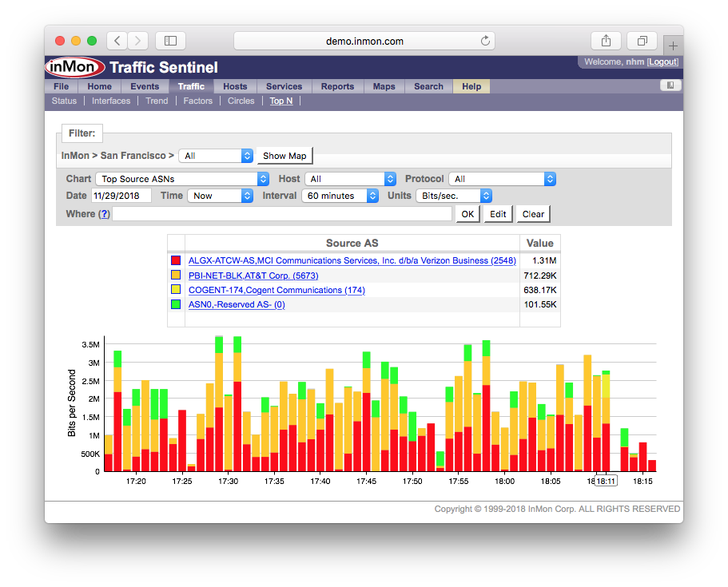This screenshot has height=587, width=728.
Task: Open the PBI-NET-BLK AT&T Corp link
Action: point(253,276)
